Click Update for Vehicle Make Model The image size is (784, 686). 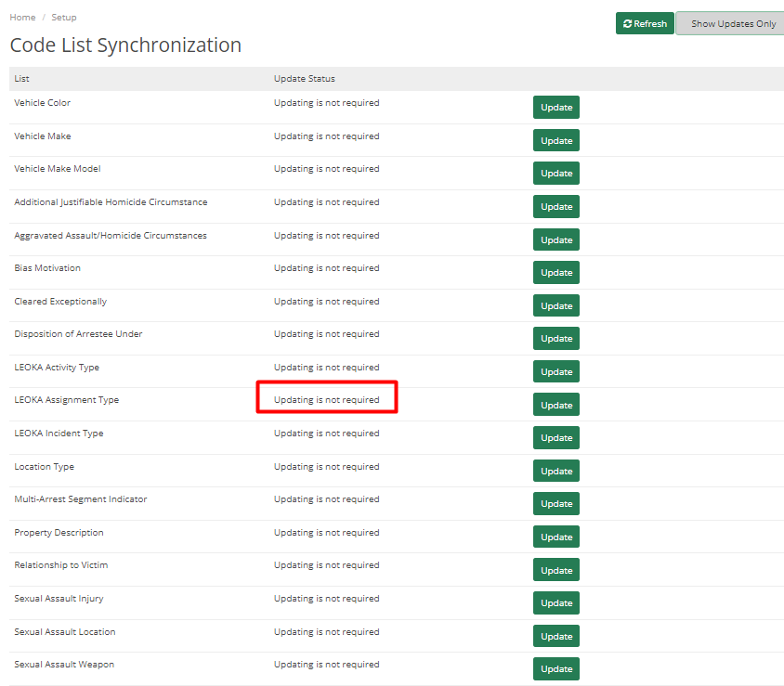tap(555, 173)
